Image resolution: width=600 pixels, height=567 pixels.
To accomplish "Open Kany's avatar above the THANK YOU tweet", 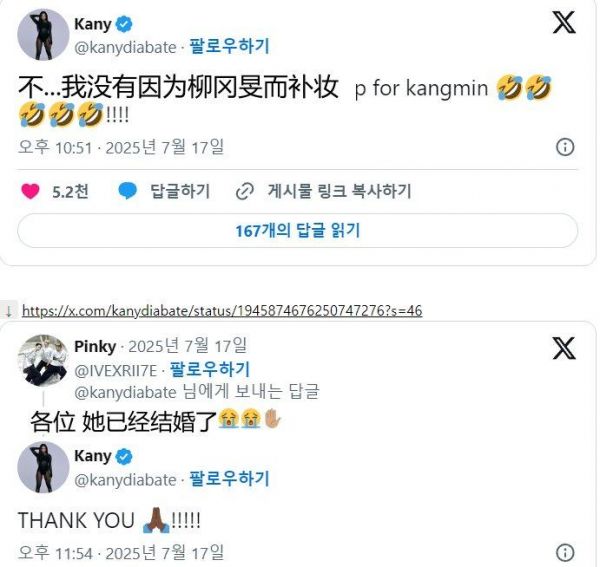I will point(43,467).
